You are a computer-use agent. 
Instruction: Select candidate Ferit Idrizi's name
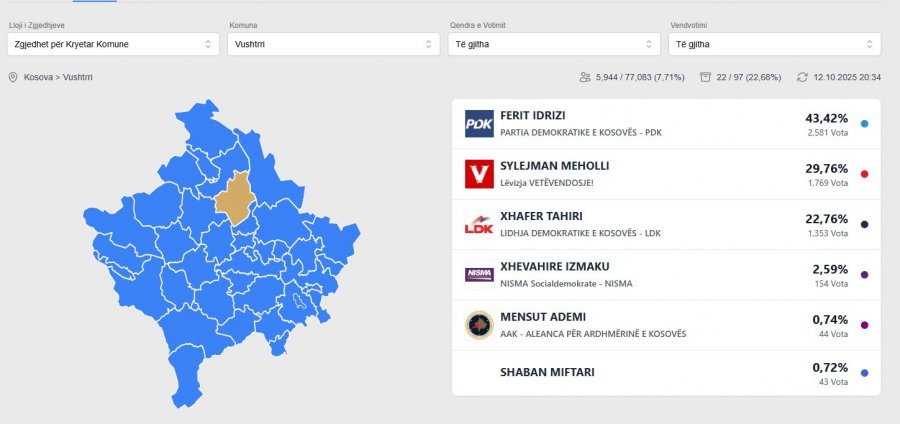540,116
